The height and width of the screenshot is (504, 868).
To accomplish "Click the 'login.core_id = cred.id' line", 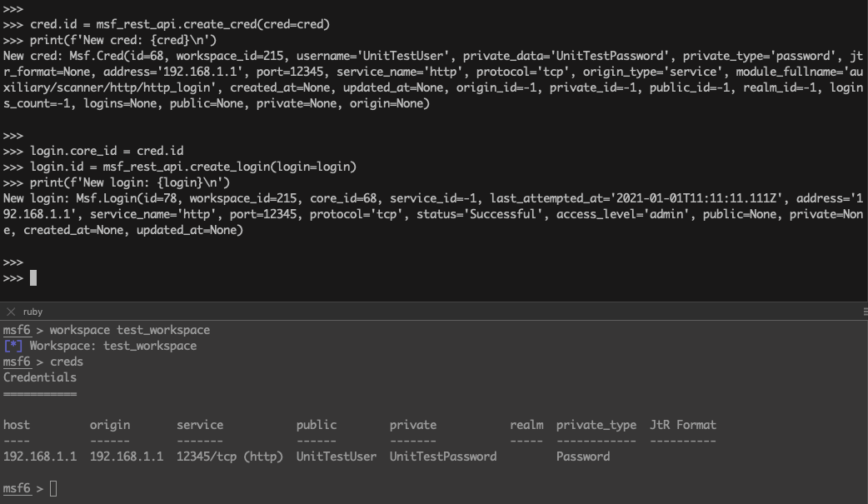I will click(x=106, y=151).
